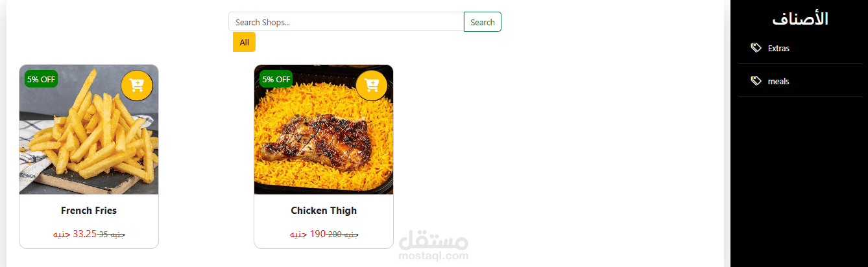Screen dimensions: 868x267
Task: Click the Search button
Action: (x=483, y=21)
